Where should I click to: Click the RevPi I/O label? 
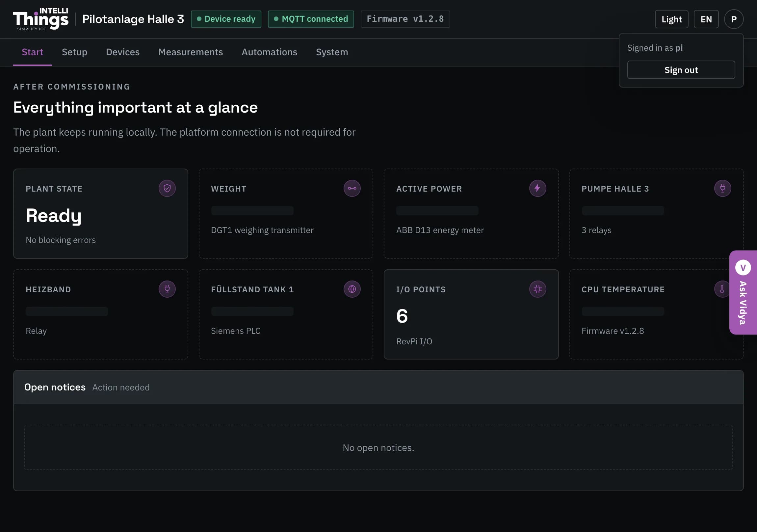click(x=414, y=341)
